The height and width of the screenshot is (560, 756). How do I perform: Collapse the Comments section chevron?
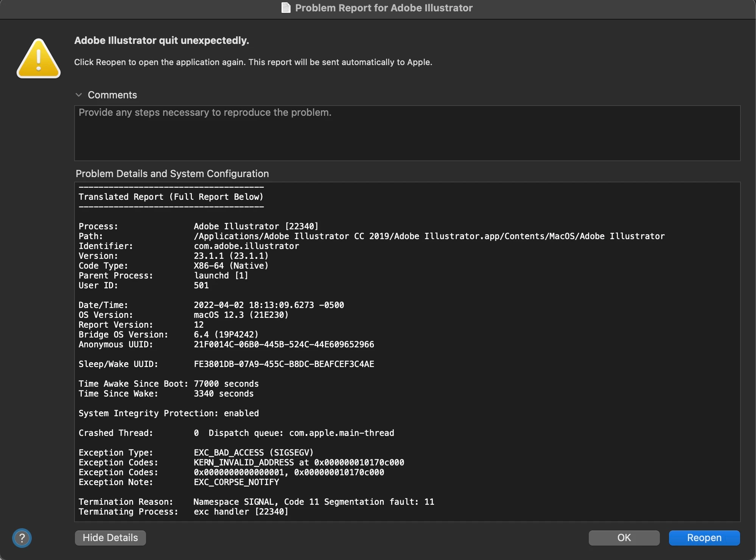click(x=79, y=95)
